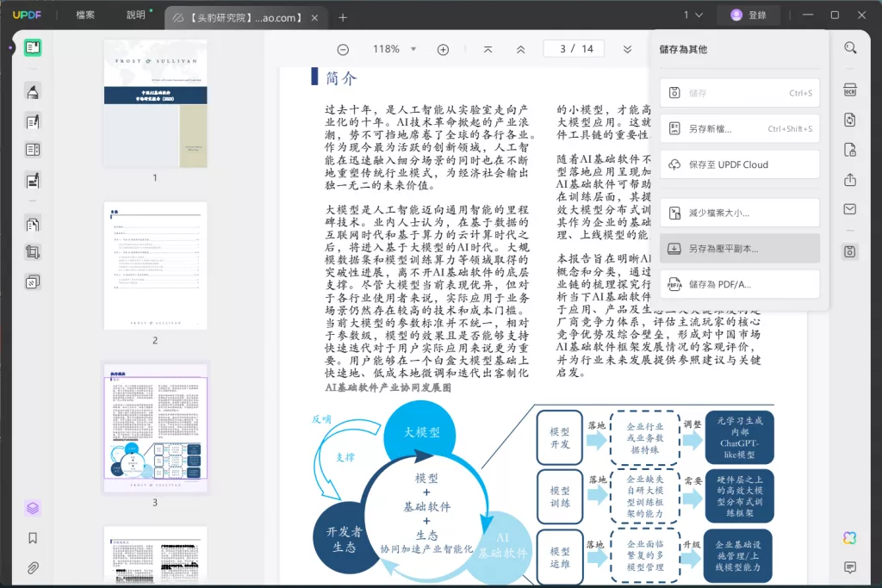
Task: Open the Page Tools watermark icon
Action: [33, 282]
